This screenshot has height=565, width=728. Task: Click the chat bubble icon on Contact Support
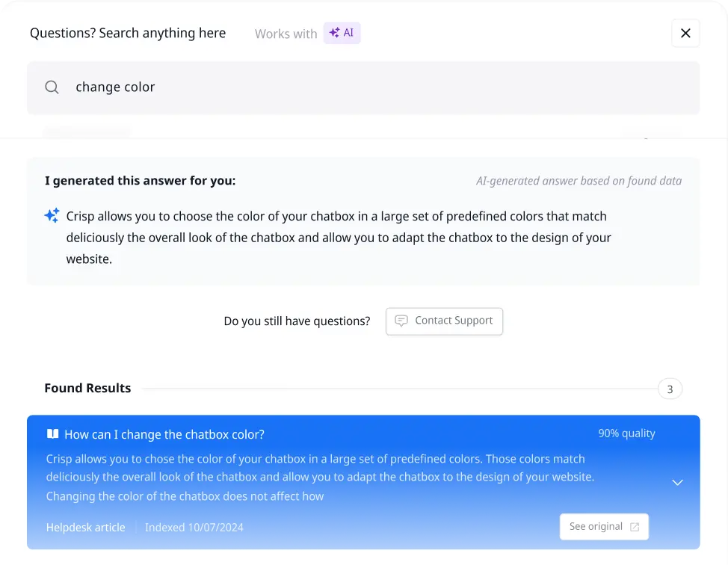[x=401, y=321]
